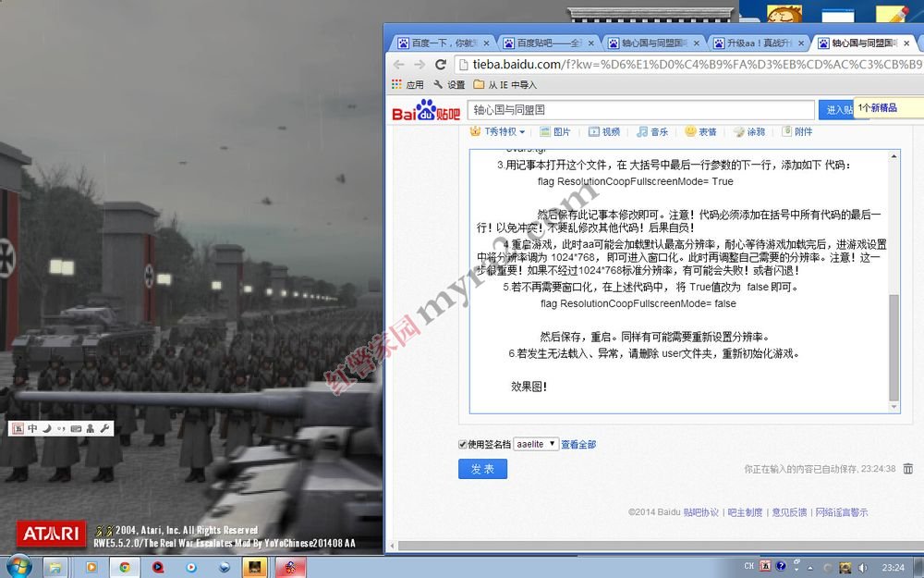Switch to the 百度贴吧——全 tab
The height and width of the screenshot is (578, 924).
pos(548,43)
